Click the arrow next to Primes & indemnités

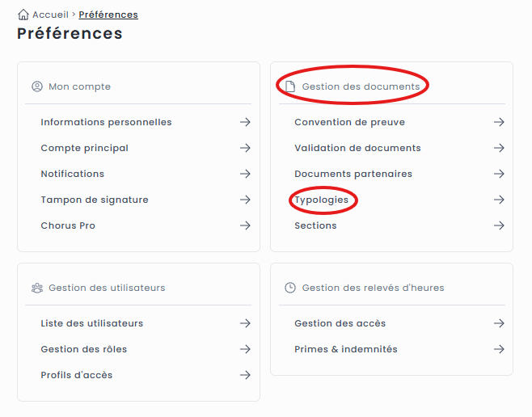(499, 349)
